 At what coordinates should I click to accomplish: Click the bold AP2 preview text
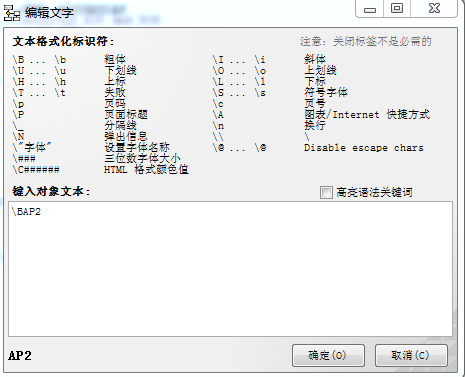click(20, 356)
